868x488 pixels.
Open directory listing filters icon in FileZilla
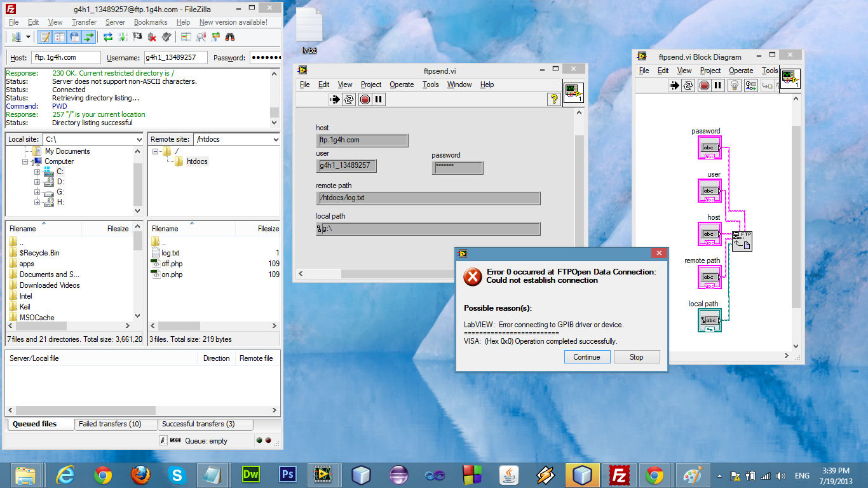tap(186, 37)
